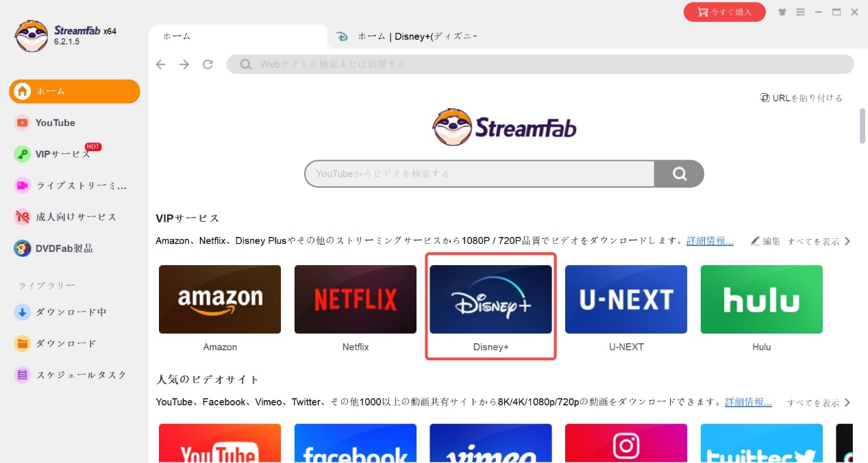Click the ライブラリー sidebar label
Screen dimensions: 868x463
[x=47, y=286]
